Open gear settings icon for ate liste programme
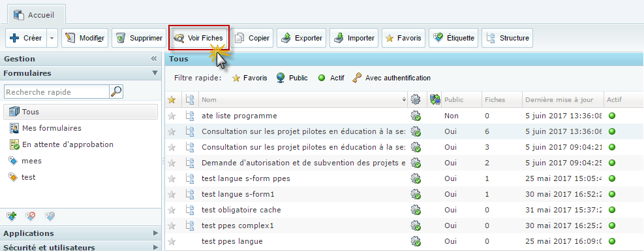The image size is (644, 251). (416, 116)
